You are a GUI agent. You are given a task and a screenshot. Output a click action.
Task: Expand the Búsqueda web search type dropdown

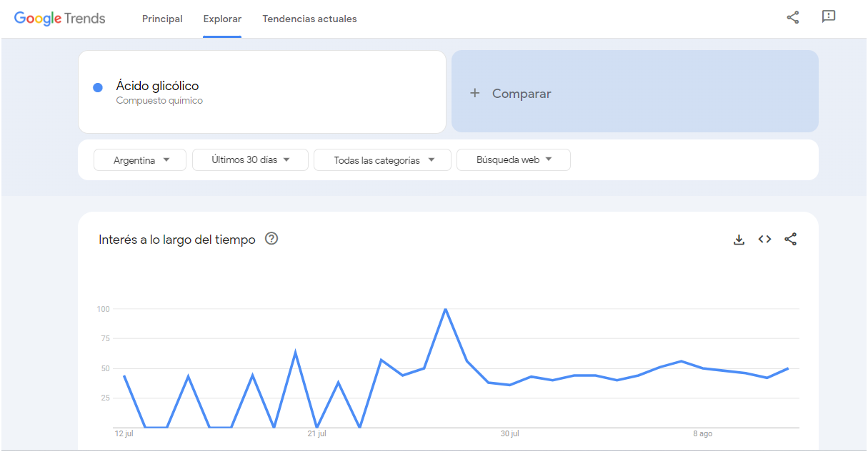click(513, 160)
